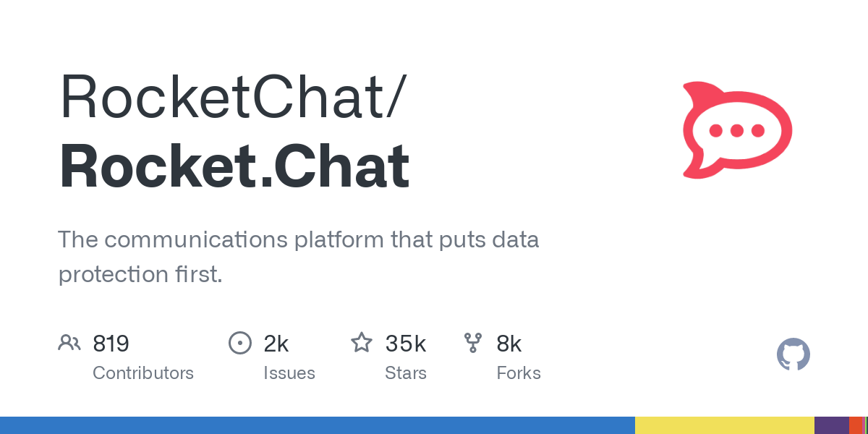Click the Rocket.Chat speech bubble logo

point(737,130)
